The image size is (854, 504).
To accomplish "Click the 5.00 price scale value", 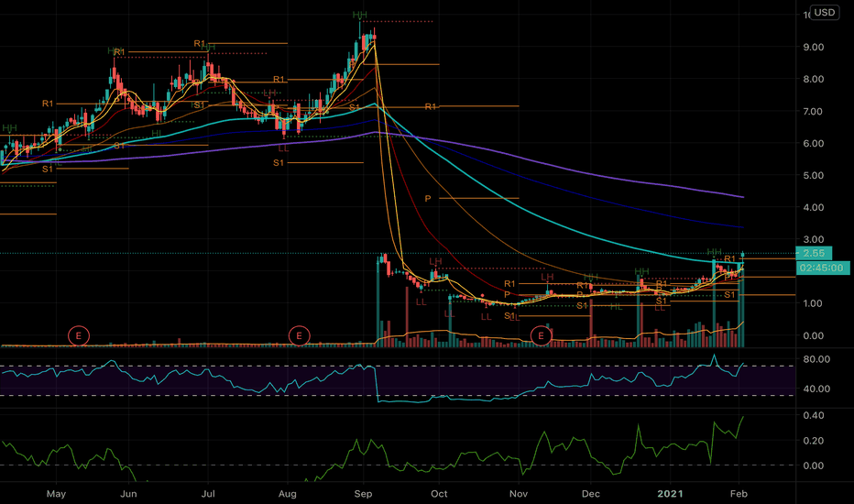I will [x=813, y=175].
